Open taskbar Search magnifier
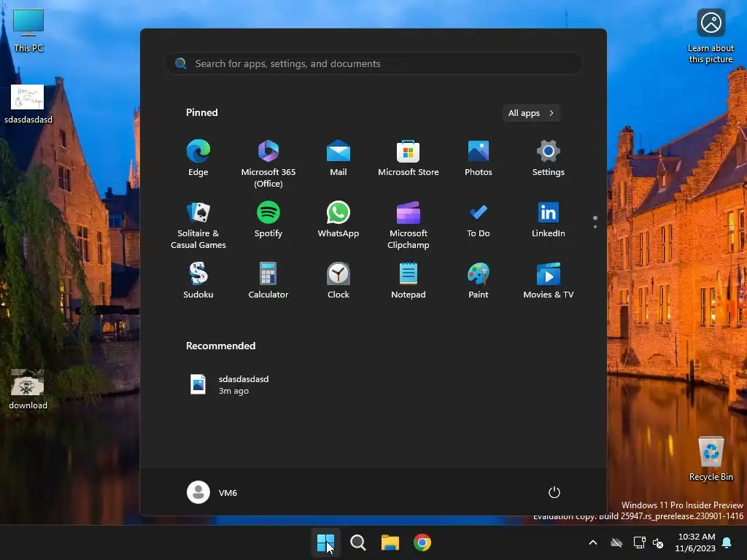This screenshot has width=747, height=560. tap(357, 542)
